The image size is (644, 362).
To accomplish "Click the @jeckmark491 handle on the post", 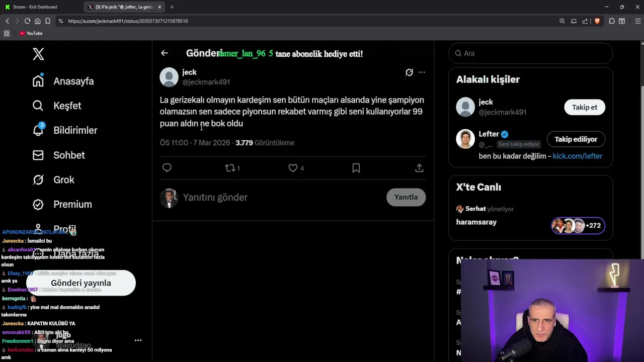I will click(x=206, y=82).
